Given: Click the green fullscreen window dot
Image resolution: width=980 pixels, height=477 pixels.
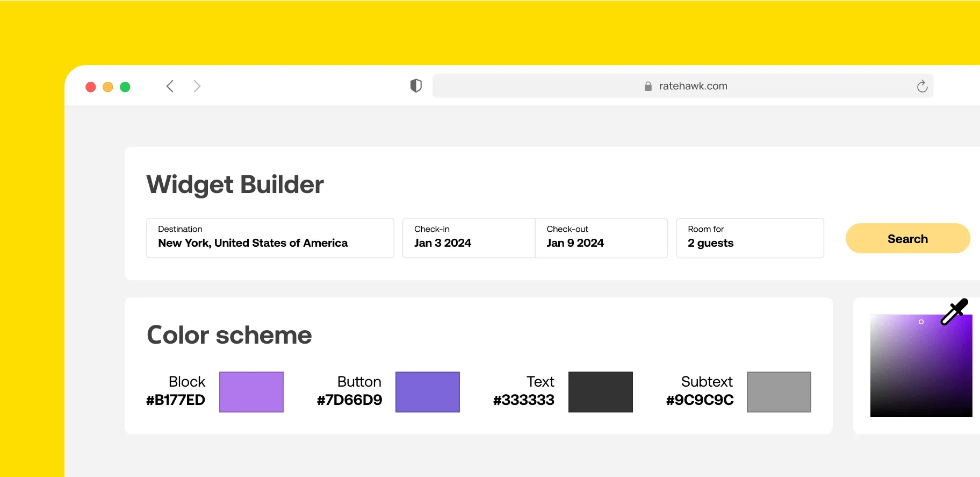Looking at the screenshot, I should [x=125, y=87].
